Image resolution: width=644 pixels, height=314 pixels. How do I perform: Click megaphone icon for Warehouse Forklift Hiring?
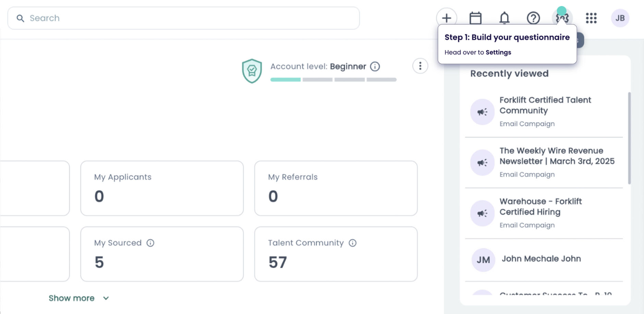482,213
